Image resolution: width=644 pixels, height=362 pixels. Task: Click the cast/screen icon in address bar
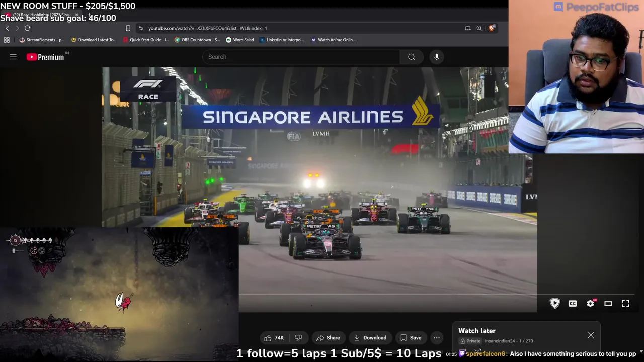468,28
